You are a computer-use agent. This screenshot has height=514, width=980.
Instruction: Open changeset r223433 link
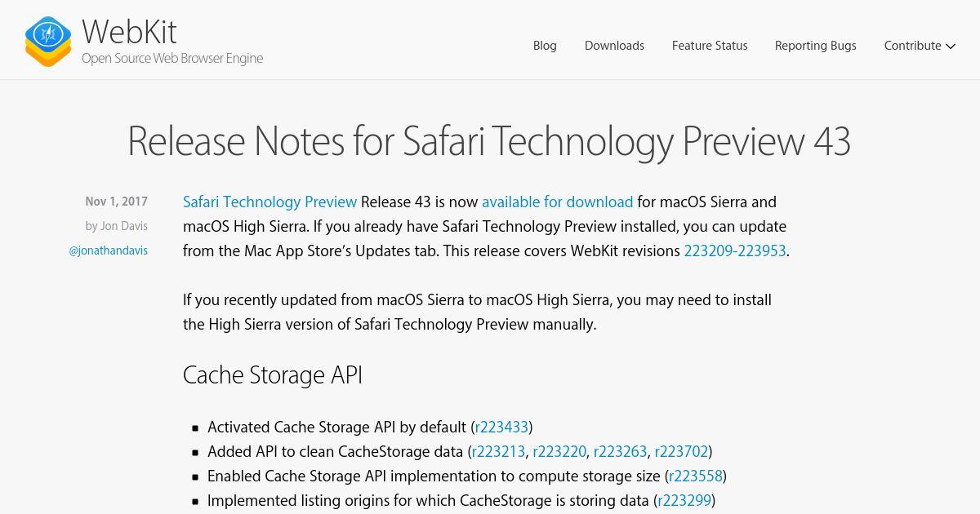click(x=501, y=427)
